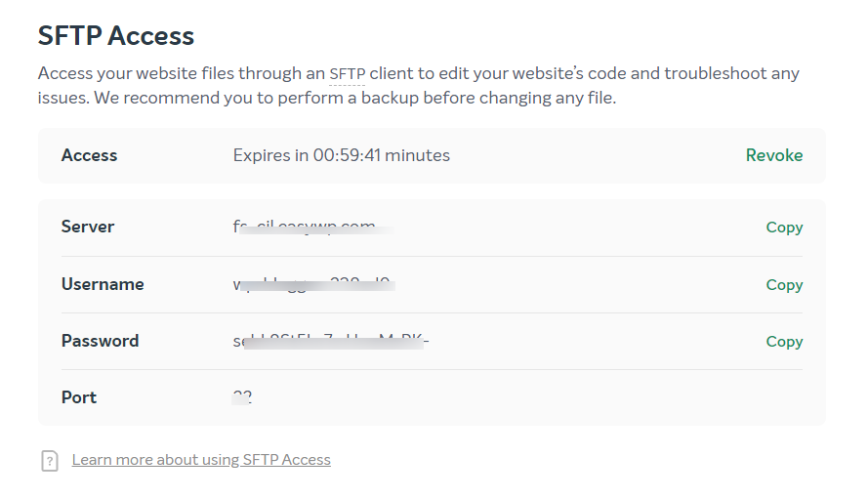This screenshot has height=498, width=868.
Task: Click the Server row label
Action: click(x=88, y=228)
